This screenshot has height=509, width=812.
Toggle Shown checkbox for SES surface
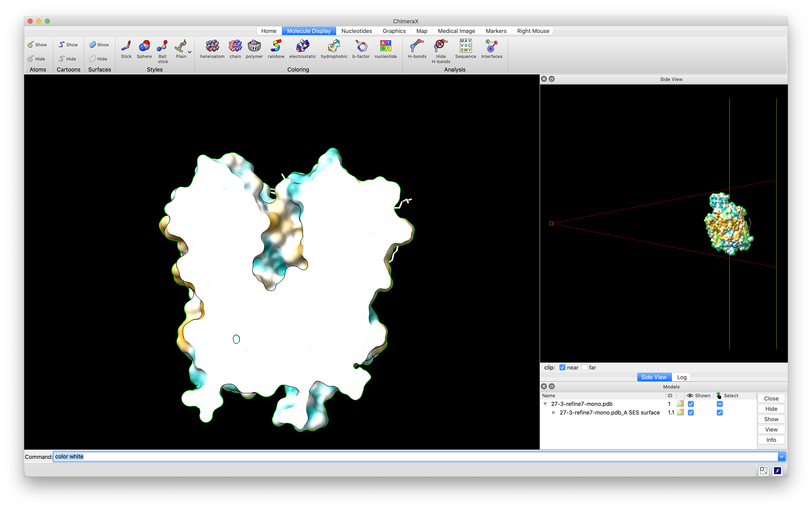coord(691,412)
